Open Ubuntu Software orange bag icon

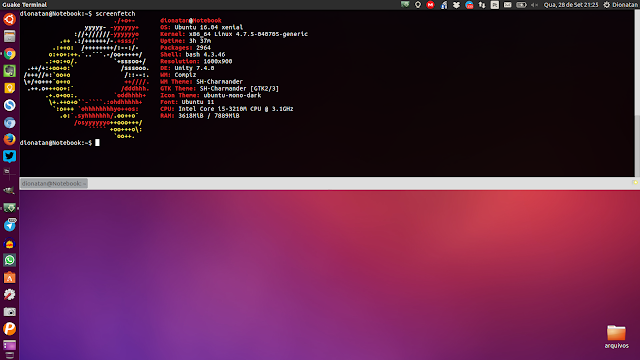click(x=9, y=278)
